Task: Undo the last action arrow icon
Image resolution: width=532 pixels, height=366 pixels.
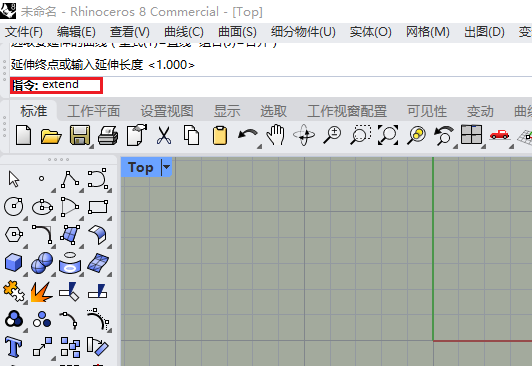Action: coord(248,135)
